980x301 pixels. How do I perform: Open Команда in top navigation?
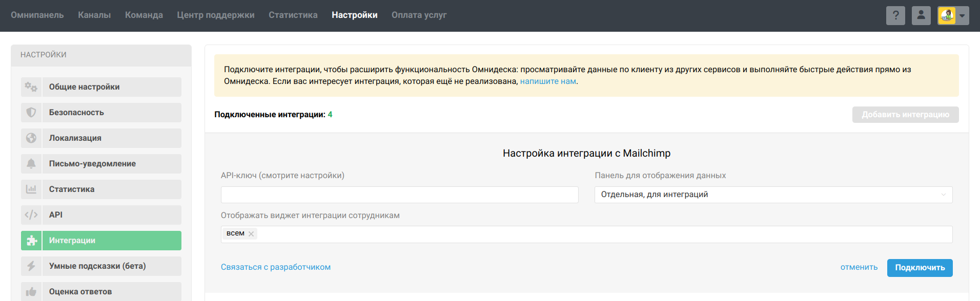click(144, 15)
